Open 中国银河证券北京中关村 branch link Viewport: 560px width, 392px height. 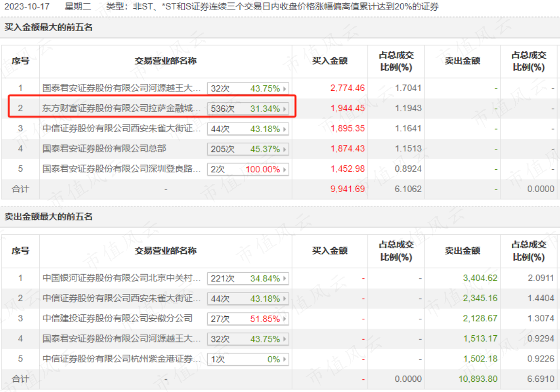(x=121, y=278)
